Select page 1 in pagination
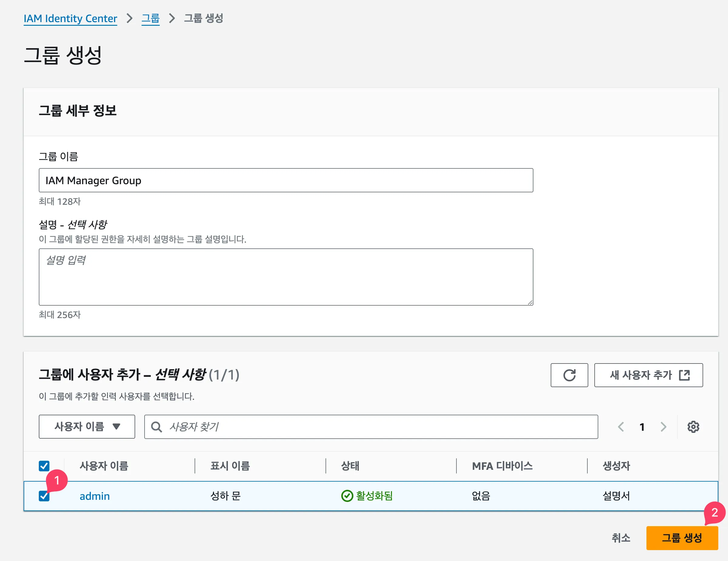 pos(642,427)
